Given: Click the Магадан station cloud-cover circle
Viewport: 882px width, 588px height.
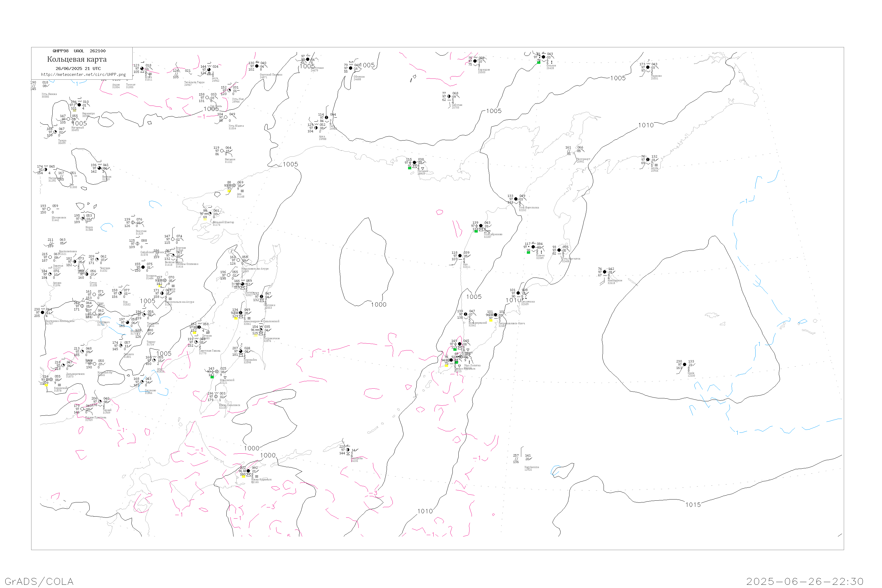Looking at the screenshot, I should pyautogui.click(x=414, y=163).
